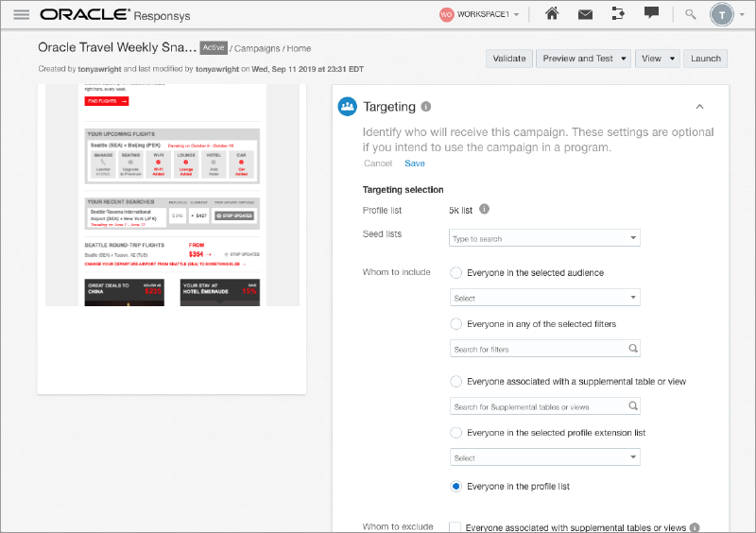Check exclude everyone associated with supplemental tables
This screenshot has height=533, width=756.
click(x=455, y=527)
